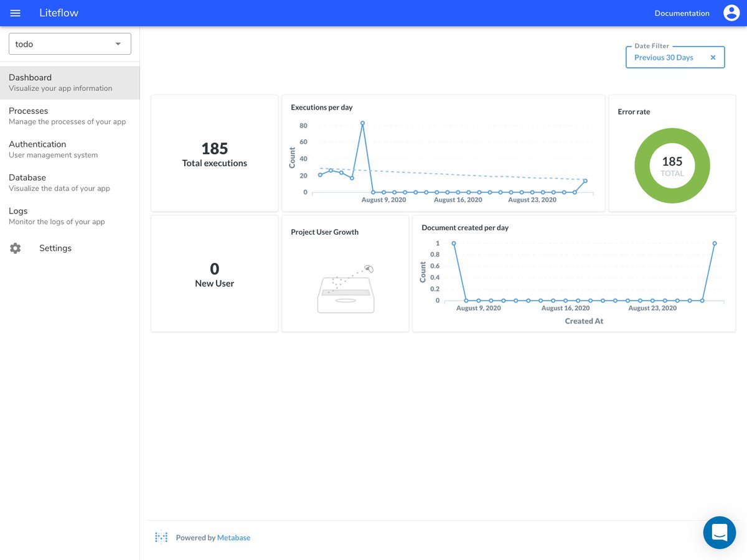747x560 pixels.
Task: Click the Created At axis label
Action: [584, 321]
